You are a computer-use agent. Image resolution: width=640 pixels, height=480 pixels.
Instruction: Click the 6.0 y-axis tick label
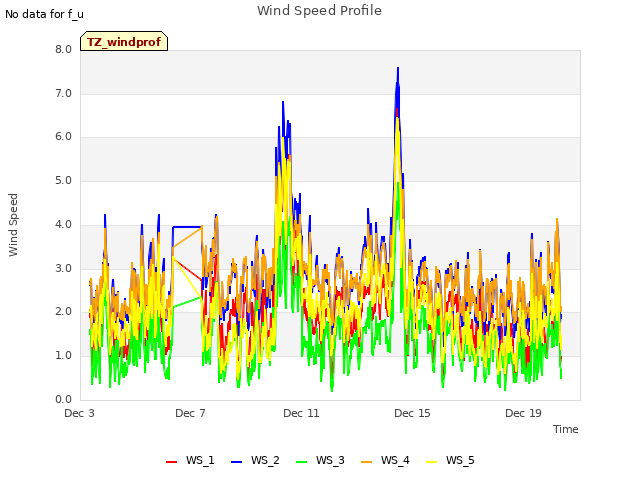coord(63,137)
